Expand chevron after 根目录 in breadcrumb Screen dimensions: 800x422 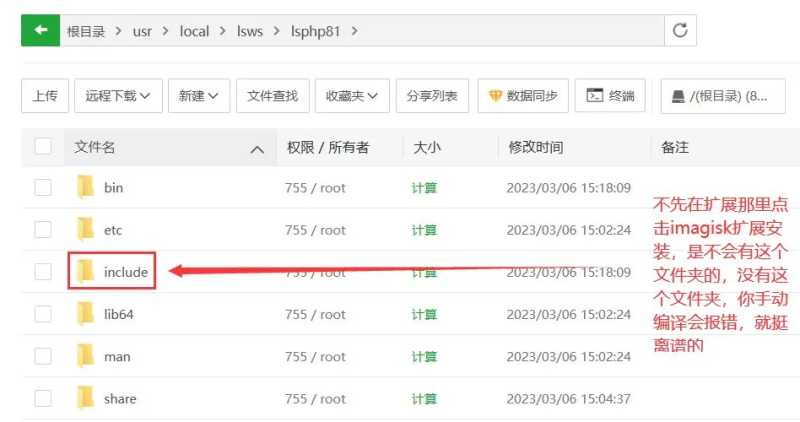click(118, 31)
